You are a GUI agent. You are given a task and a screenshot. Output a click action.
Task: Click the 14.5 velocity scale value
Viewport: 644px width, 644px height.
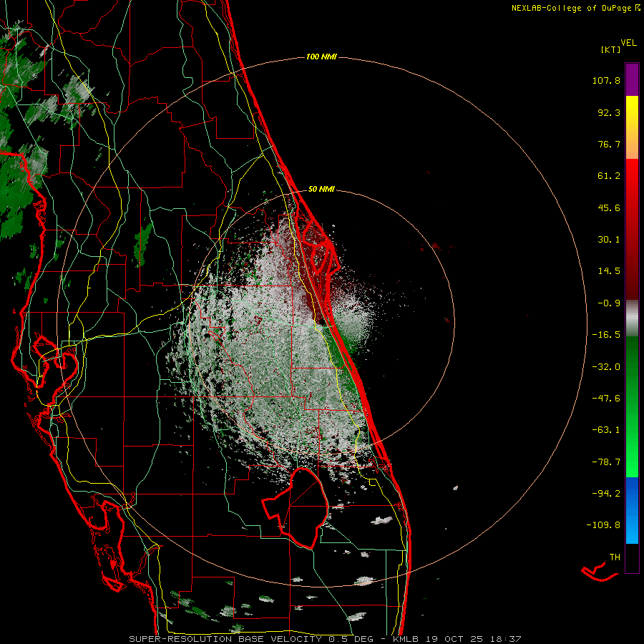pos(609,271)
